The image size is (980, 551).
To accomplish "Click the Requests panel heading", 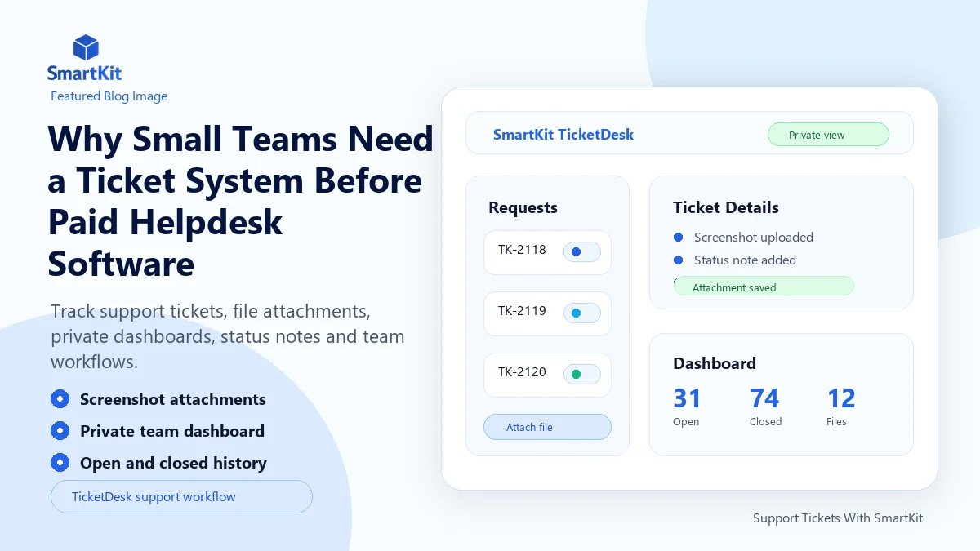I will coord(523,207).
